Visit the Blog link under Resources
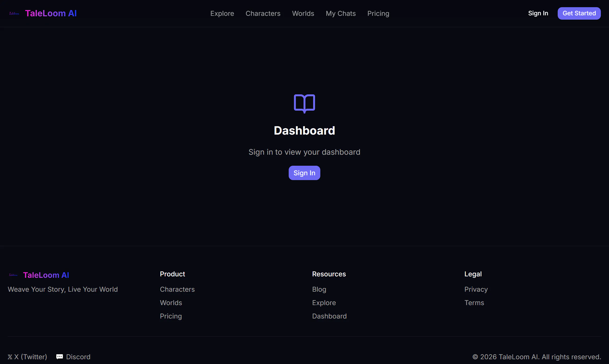 [319, 290]
